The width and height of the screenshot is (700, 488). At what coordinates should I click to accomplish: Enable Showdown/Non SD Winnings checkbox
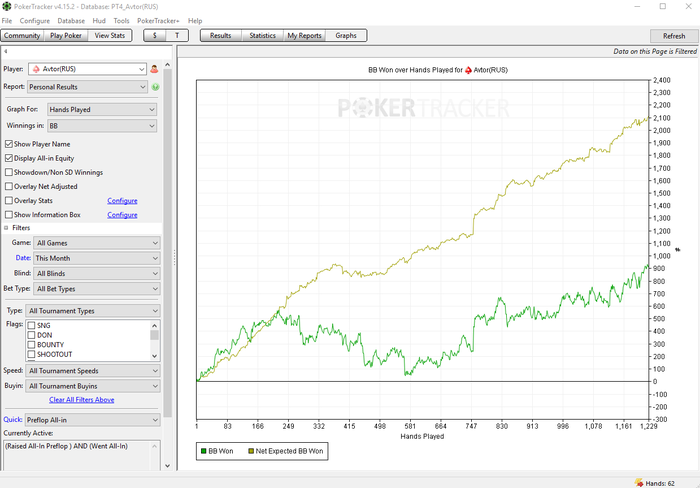8,172
